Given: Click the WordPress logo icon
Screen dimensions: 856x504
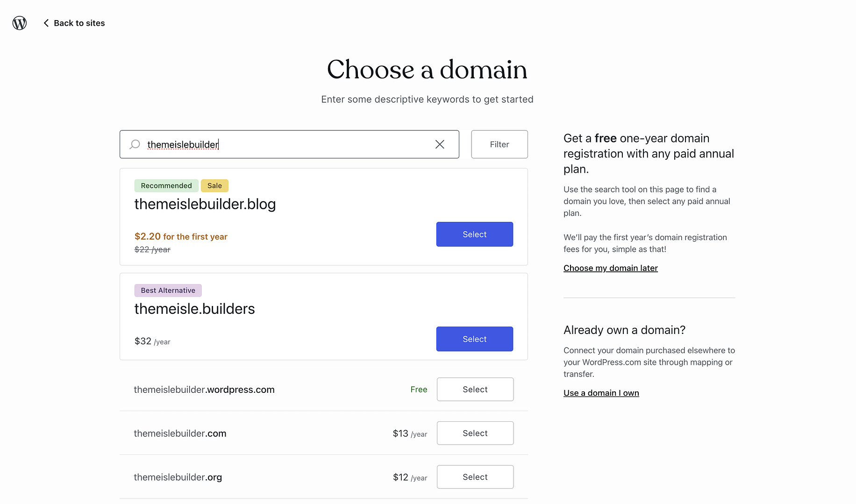Looking at the screenshot, I should (19, 22).
